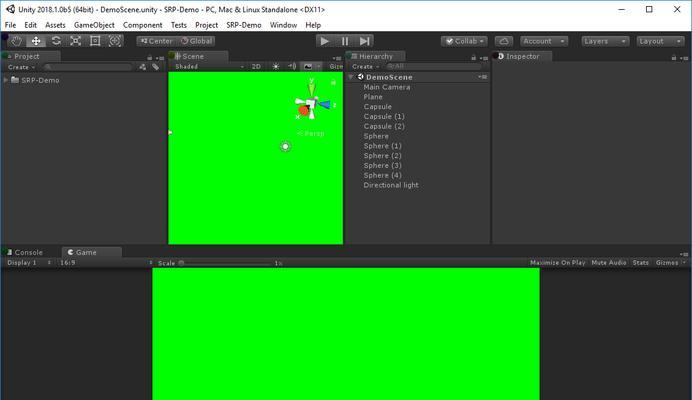Click the Persp projection label

pos(311,134)
